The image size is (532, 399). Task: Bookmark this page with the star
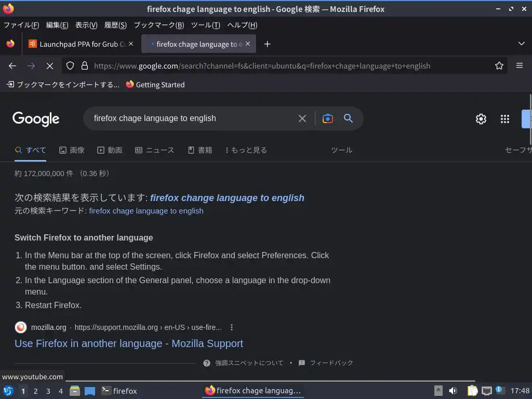(x=499, y=66)
